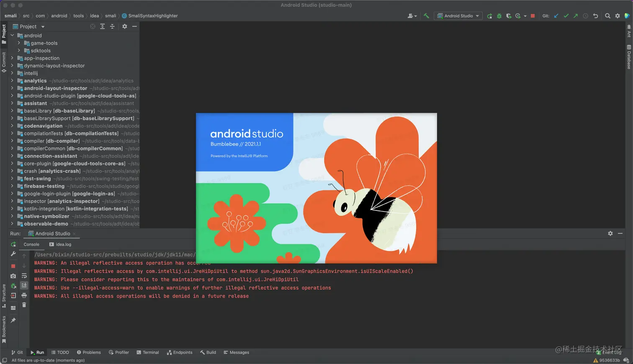
Task: Expand the sdktools folder
Action: [19, 51]
